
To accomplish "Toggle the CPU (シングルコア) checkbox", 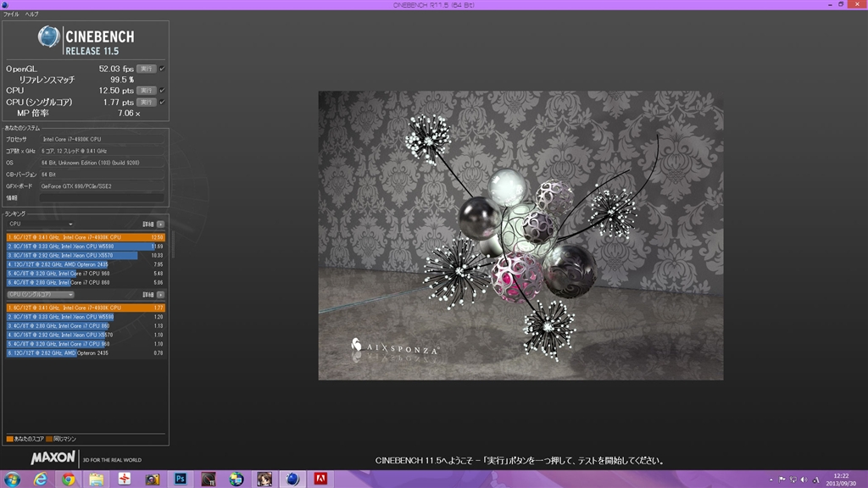I will [x=162, y=102].
